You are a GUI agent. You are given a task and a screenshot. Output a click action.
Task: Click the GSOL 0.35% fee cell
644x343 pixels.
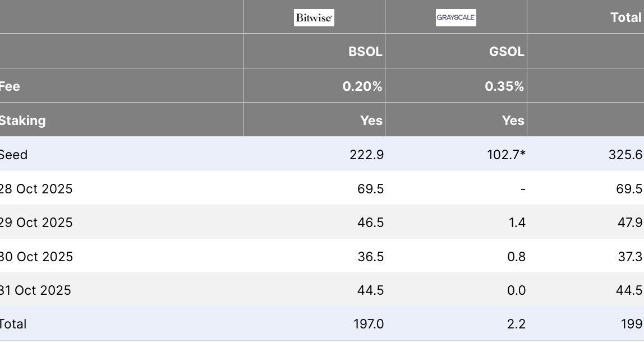[504, 86]
